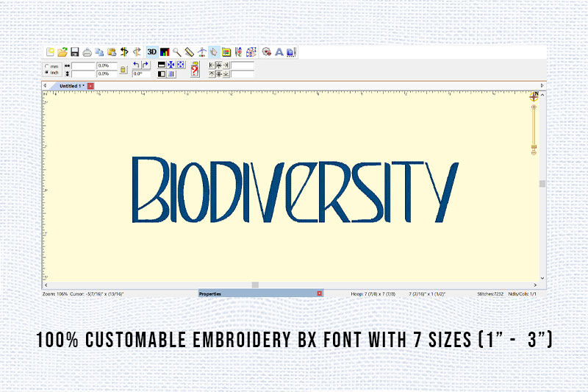Align selection vertical center

point(219,74)
